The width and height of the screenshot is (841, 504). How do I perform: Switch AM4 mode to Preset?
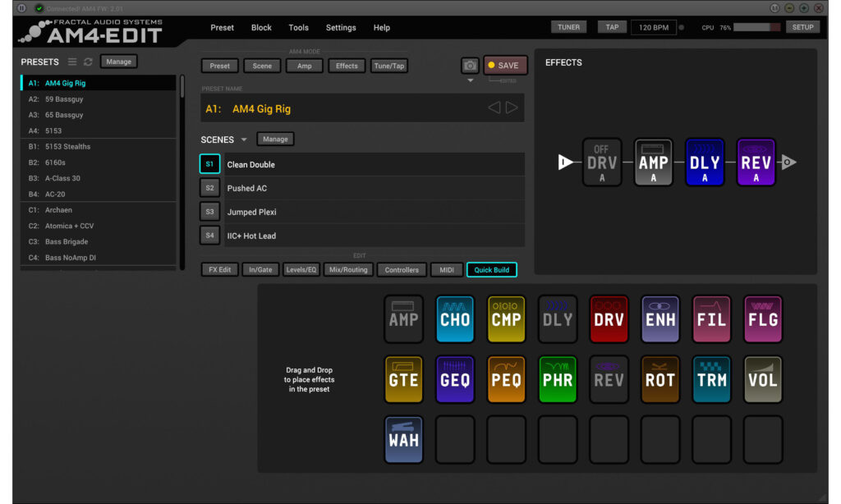pyautogui.click(x=219, y=66)
